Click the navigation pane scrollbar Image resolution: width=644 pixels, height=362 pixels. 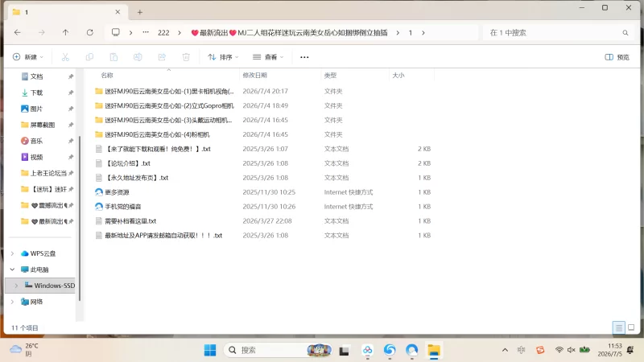[79, 217]
